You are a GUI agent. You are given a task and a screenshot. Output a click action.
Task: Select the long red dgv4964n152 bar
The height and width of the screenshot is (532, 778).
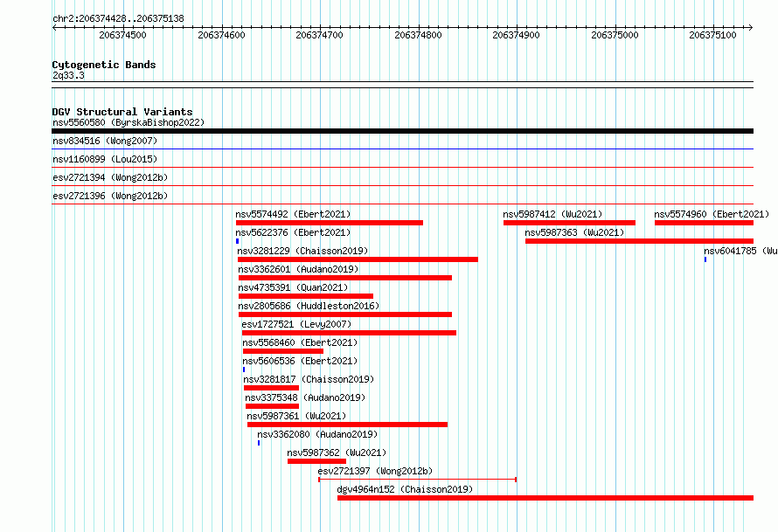point(545,498)
